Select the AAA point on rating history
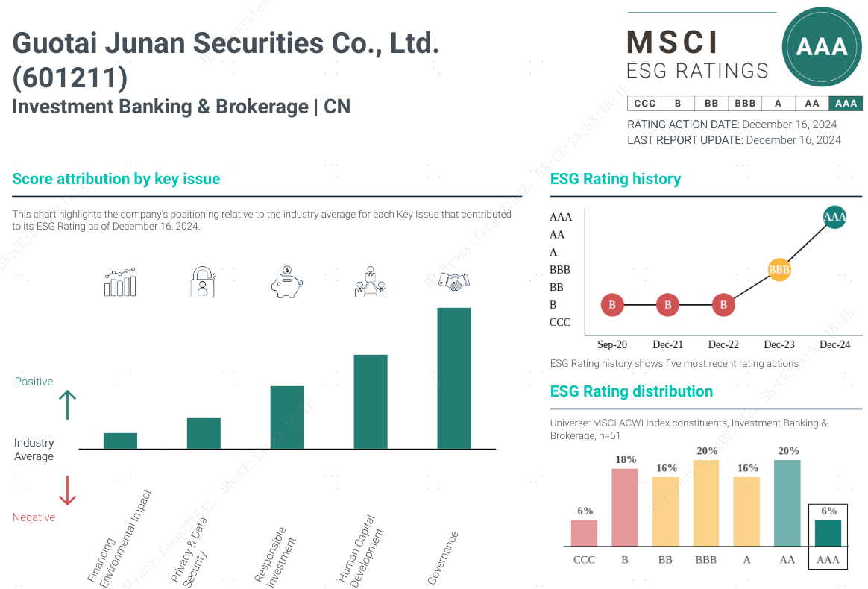This screenshot has height=589, width=868. [x=834, y=218]
